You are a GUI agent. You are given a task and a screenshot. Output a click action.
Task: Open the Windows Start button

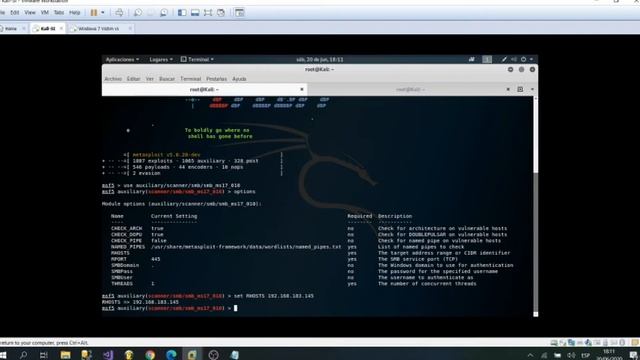pyautogui.click(x=3, y=355)
